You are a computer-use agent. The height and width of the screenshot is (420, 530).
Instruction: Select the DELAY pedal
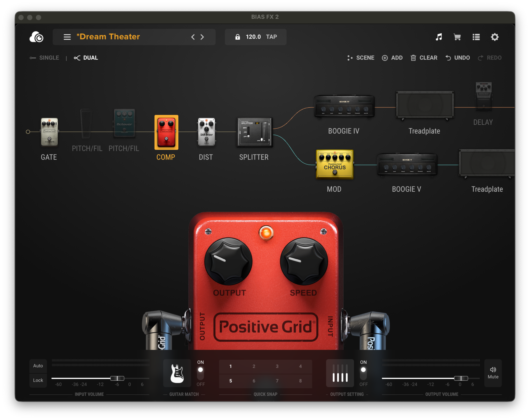(484, 97)
